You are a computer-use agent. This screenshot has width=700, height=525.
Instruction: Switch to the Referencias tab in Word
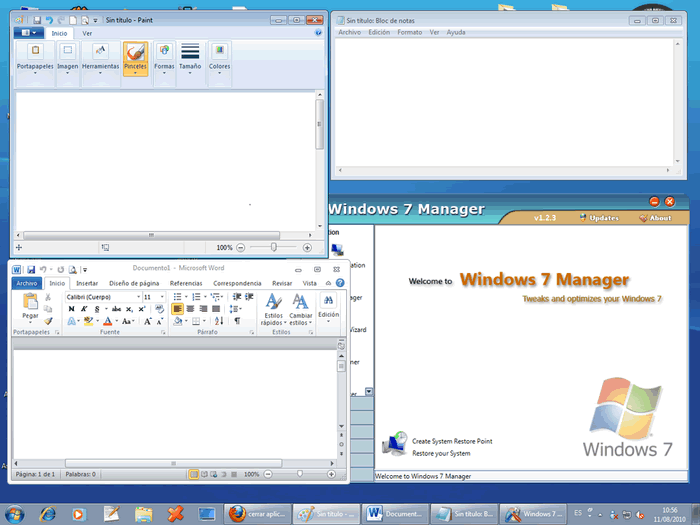pyautogui.click(x=186, y=283)
